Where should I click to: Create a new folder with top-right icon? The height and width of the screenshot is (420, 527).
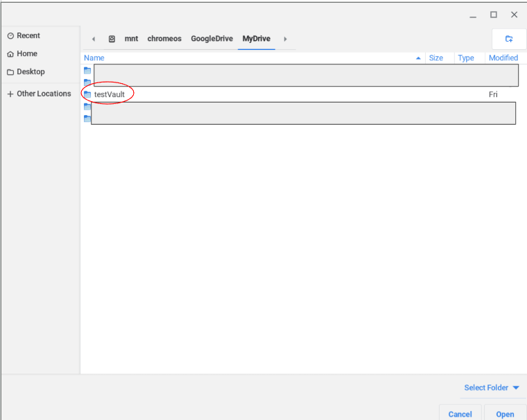pyautogui.click(x=509, y=39)
